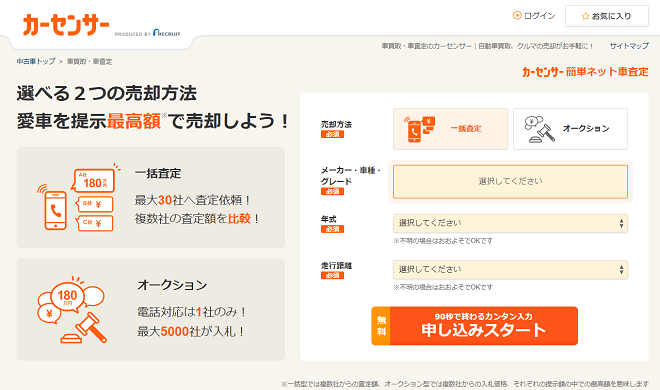Screen dimensions: 660x390
Task: Click the 最大30社へ査定依頼！ text
Action: (193, 200)
